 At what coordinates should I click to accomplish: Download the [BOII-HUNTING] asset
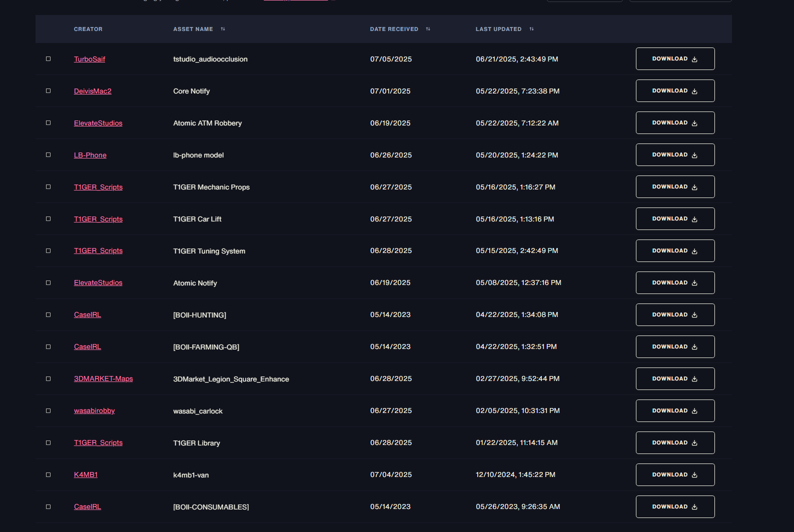675,315
